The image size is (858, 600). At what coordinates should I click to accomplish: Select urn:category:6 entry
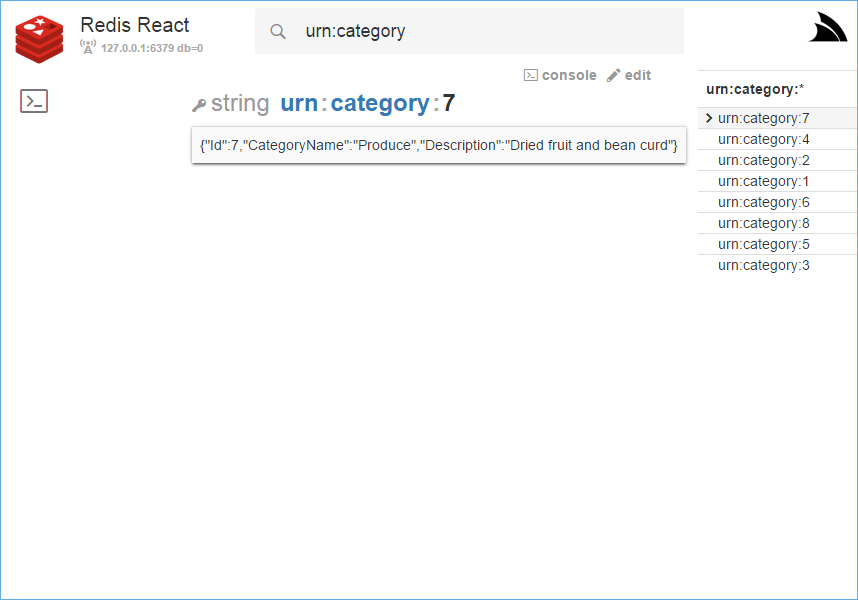click(764, 202)
